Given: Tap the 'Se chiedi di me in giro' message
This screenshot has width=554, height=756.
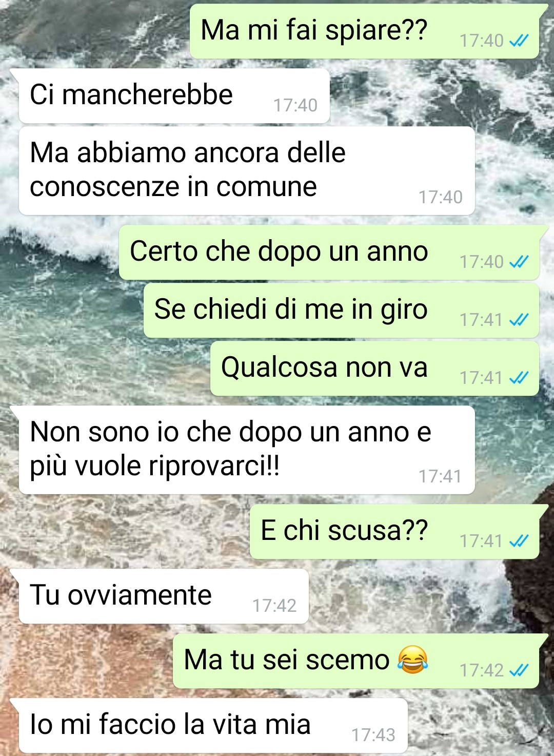Looking at the screenshot, I should coord(341,310).
